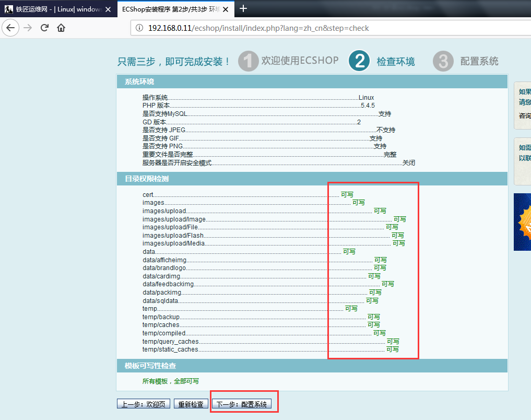Click step 3 circle icon
The height and width of the screenshot is (420, 531).
click(x=443, y=61)
